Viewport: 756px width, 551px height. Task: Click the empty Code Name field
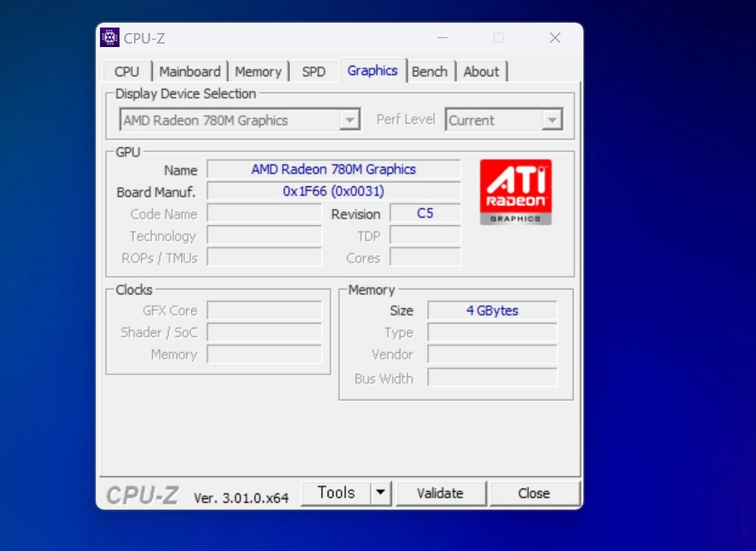pos(264,213)
